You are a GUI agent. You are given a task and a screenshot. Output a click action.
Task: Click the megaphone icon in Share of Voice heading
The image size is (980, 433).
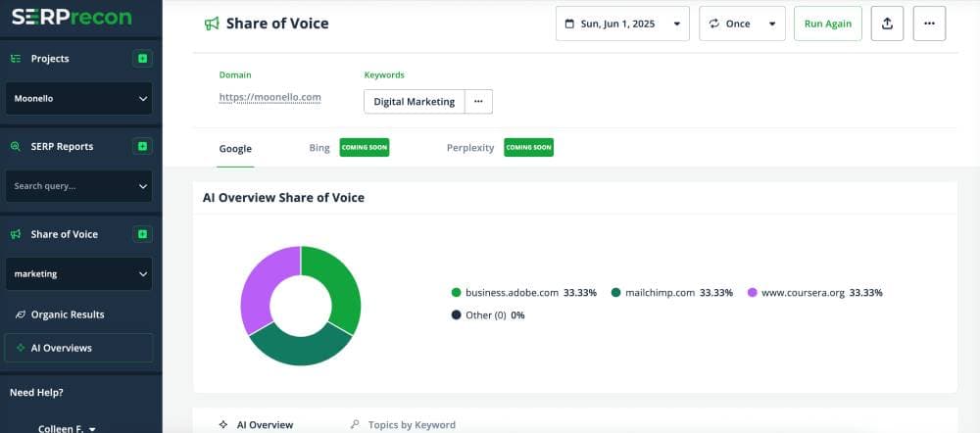212,24
